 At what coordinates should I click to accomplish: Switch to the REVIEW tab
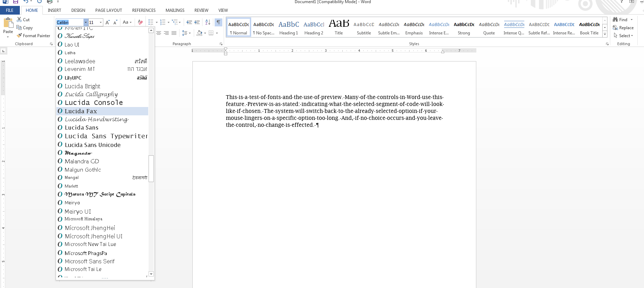point(201,10)
